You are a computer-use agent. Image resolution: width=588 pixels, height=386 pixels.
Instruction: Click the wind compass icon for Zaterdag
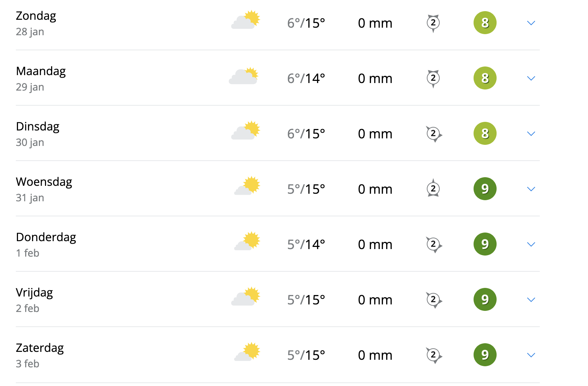tap(434, 355)
